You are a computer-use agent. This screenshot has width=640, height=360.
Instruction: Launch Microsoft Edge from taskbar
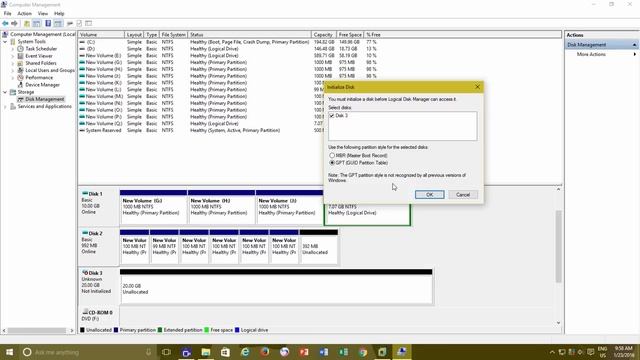245,352
